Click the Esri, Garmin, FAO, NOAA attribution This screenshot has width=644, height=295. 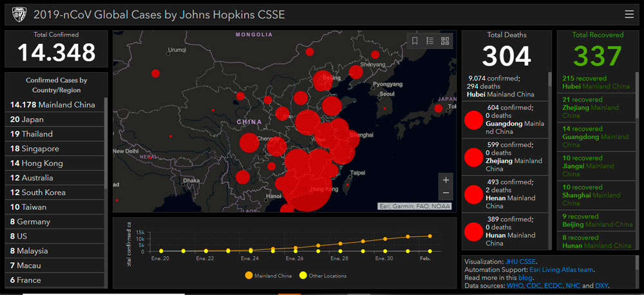click(x=414, y=206)
